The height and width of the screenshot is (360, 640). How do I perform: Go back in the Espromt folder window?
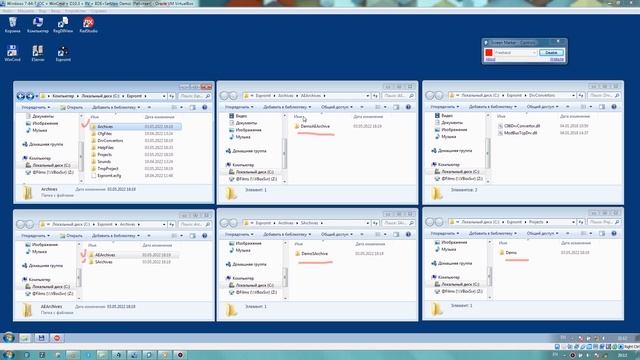21,96
